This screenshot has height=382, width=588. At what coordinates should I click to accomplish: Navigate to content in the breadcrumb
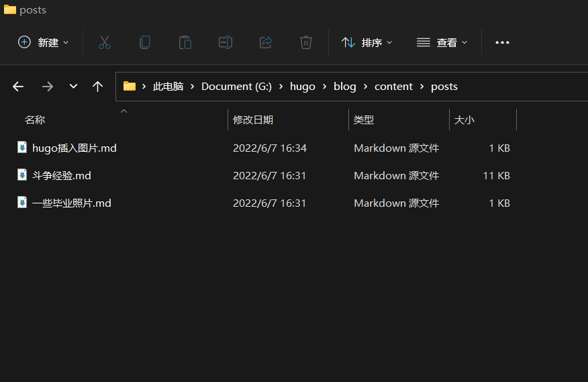pyautogui.click(x=393, y=87)
